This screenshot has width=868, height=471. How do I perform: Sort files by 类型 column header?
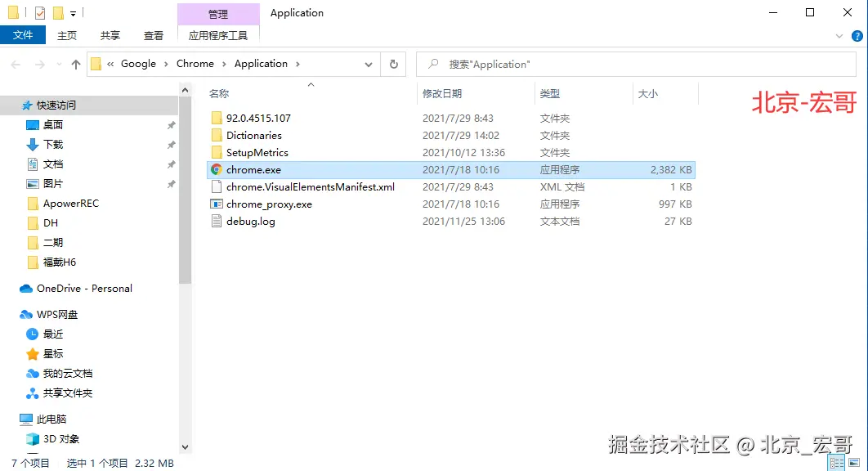(x=550, y=94)
